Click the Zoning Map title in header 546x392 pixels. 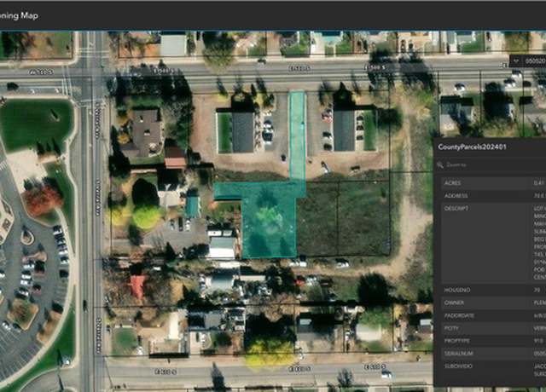(x=19, y=15)
